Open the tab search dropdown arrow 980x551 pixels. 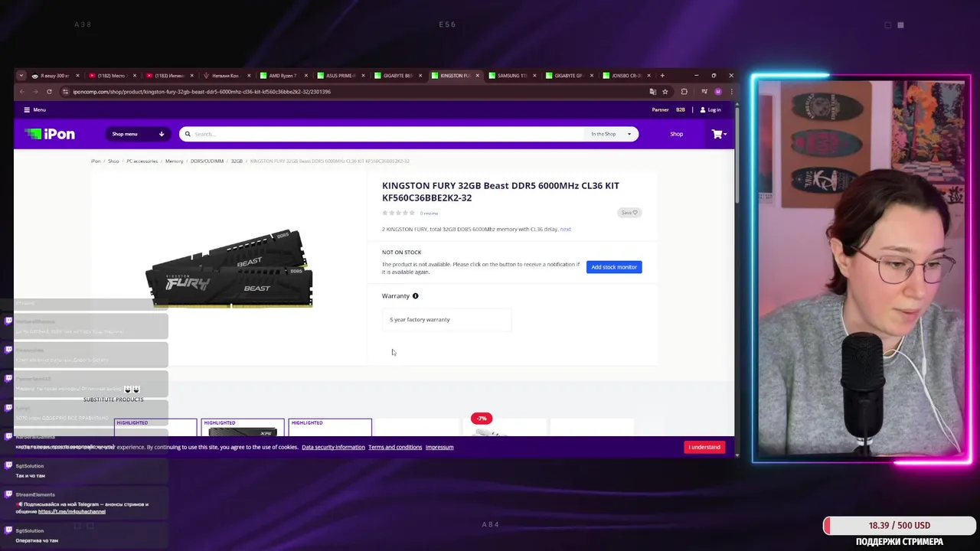tap(21, 76)
